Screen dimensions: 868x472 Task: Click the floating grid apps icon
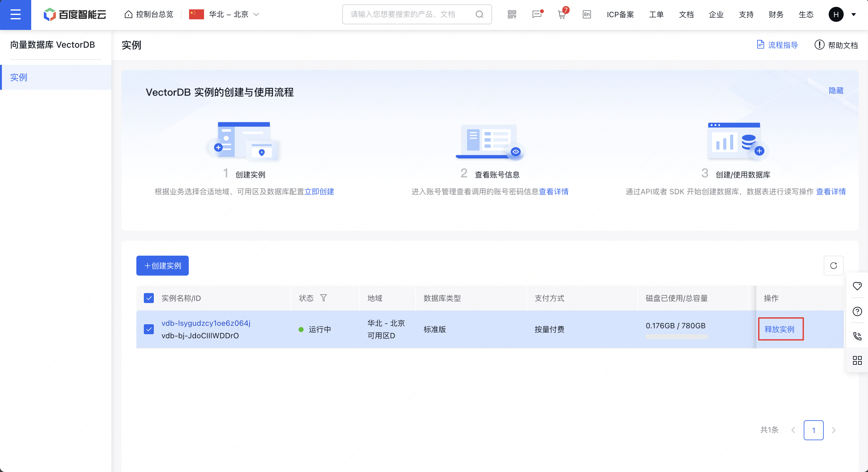pos(857,361)
